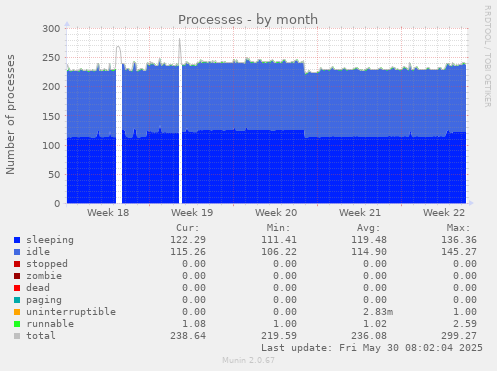Image resolution: width=497 pixels, height=371 pixels.
Task: Click sleeping minimum value 111.41
Action: point(279,240)
